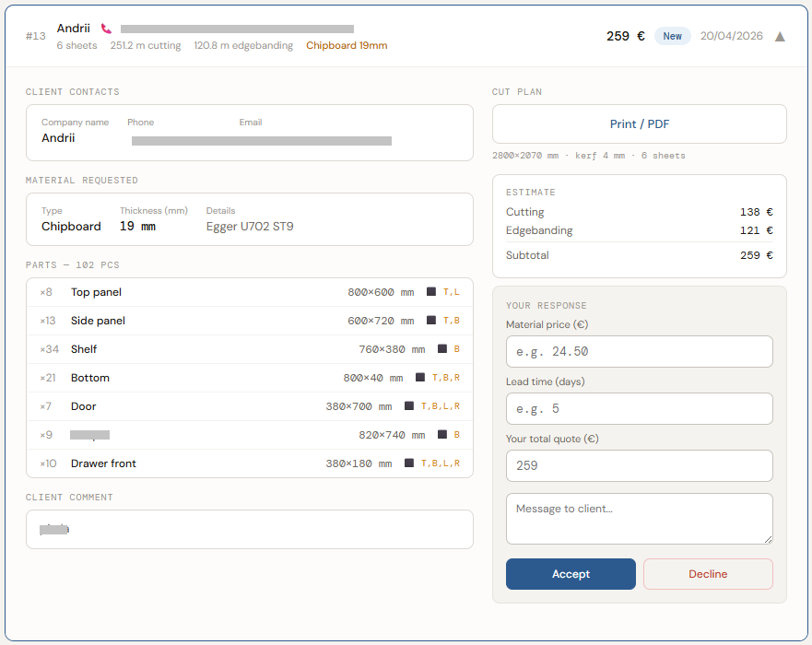
Task: Click the T,B,L,R edge code on Door
Action: click(441, 405)
